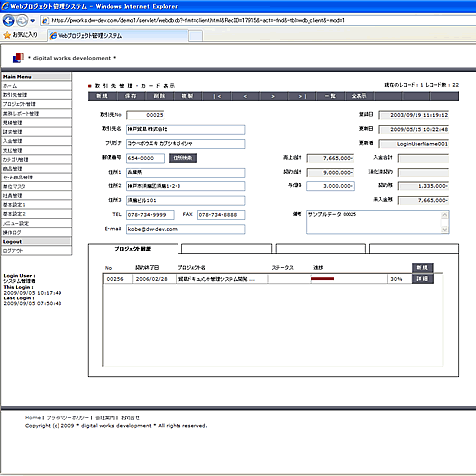Jump to first record with |< button

click(217, 96)
